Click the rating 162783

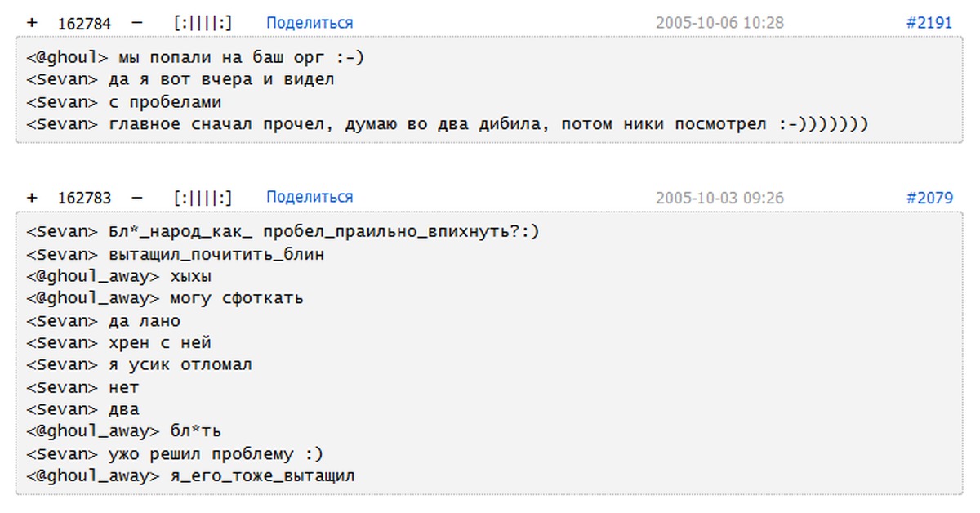pos(85,198)
